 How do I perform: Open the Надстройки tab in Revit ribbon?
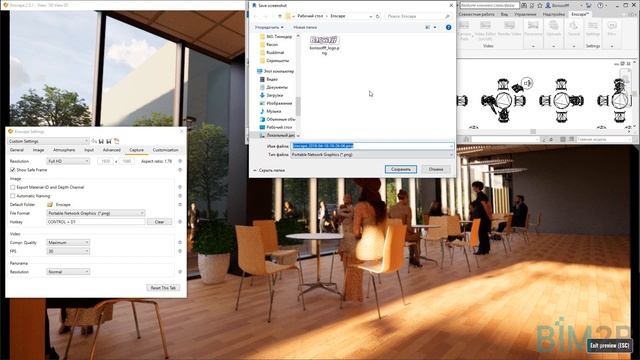click(553, 14)
